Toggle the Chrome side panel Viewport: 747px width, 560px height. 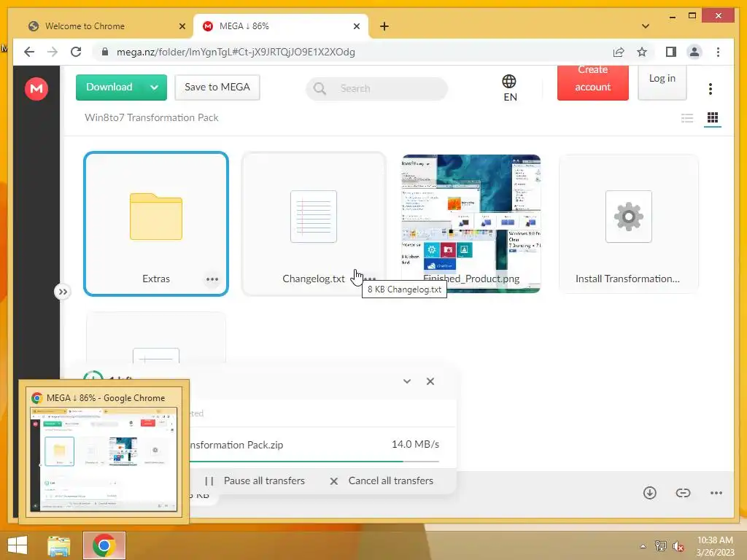coord(671,52)
